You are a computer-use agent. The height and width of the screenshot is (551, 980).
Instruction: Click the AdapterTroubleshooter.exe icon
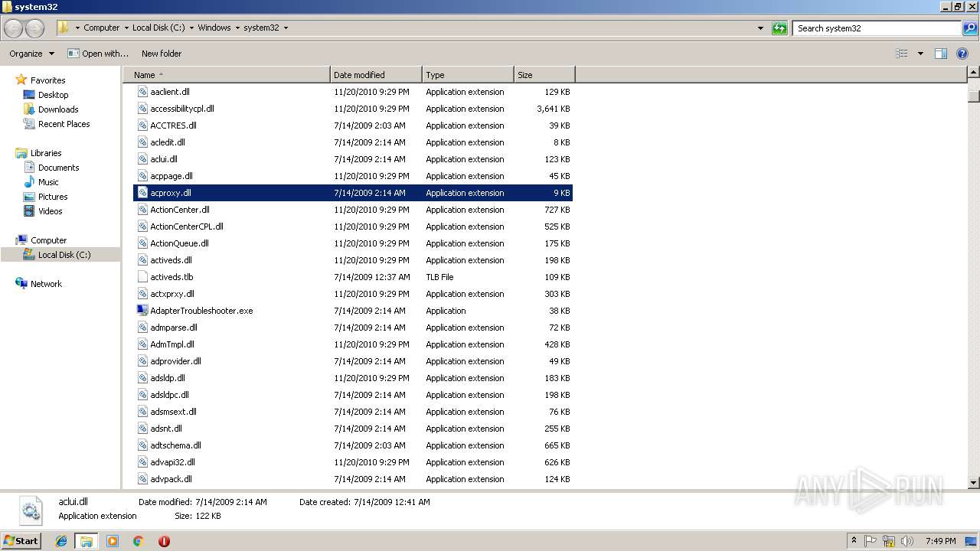click(x=142, y=311)
